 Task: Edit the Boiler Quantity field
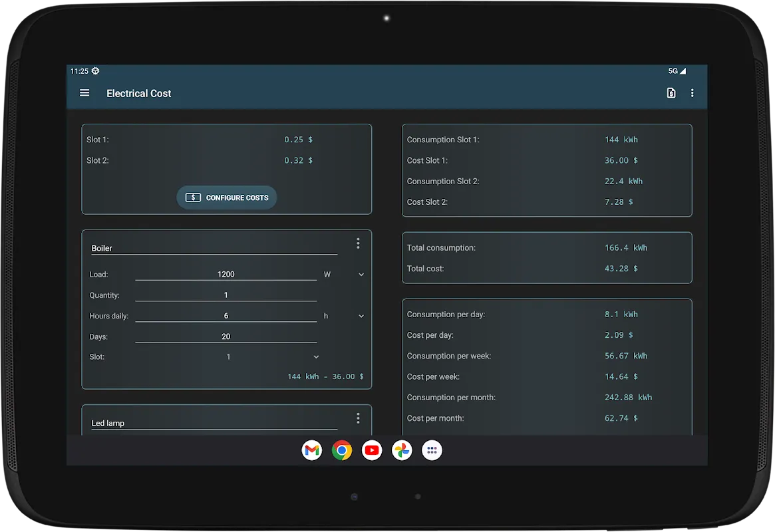click(x=226, y=295)
